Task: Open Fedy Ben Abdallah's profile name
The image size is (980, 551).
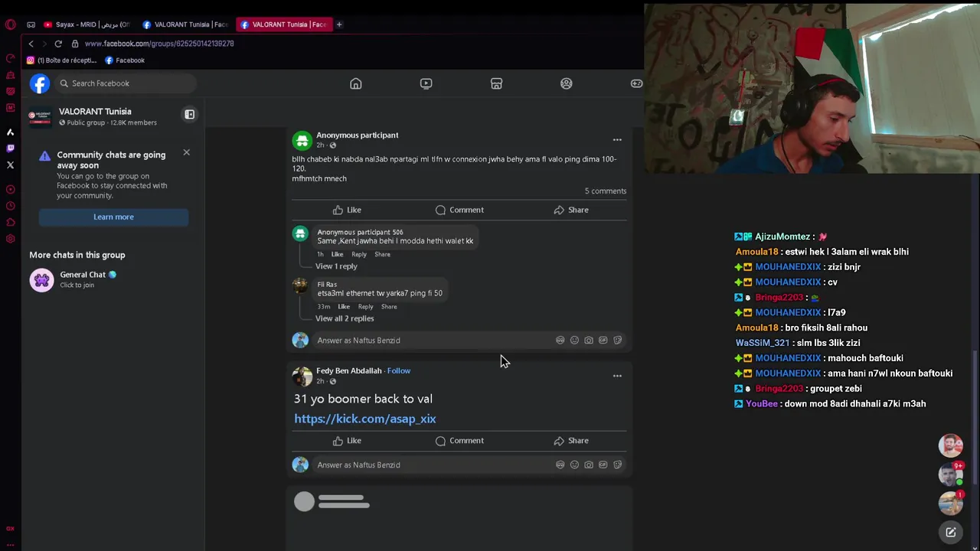Action: click(349, 370)
